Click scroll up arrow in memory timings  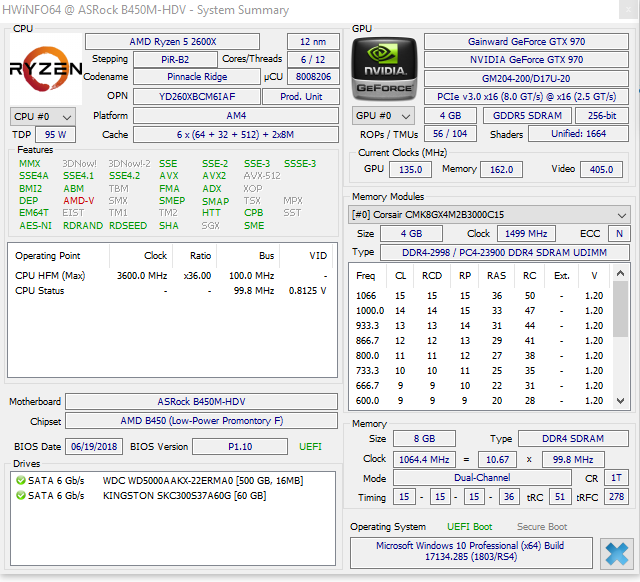pyautogui.click(x=620, y=273)
